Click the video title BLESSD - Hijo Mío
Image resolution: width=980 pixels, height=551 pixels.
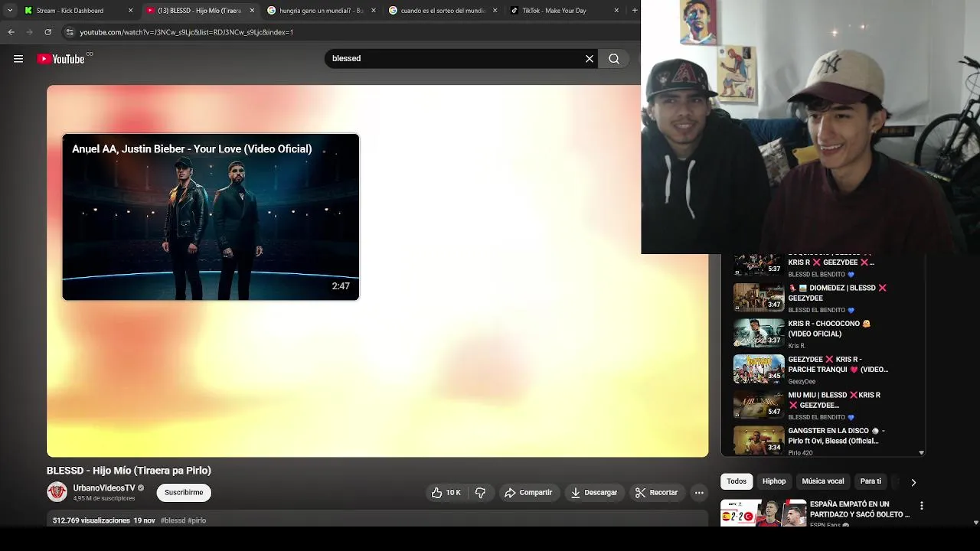[129, 471]
